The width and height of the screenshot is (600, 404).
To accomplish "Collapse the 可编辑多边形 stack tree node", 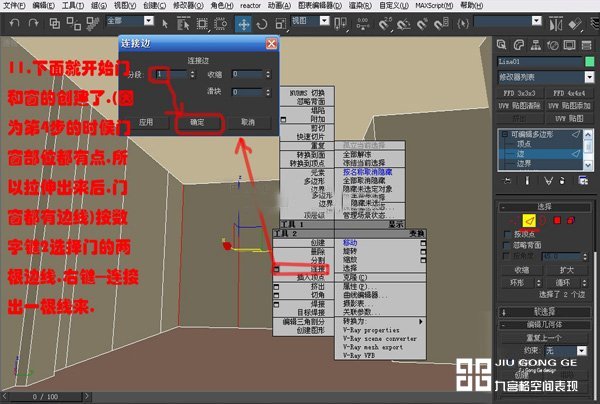I will click(505, 134).
